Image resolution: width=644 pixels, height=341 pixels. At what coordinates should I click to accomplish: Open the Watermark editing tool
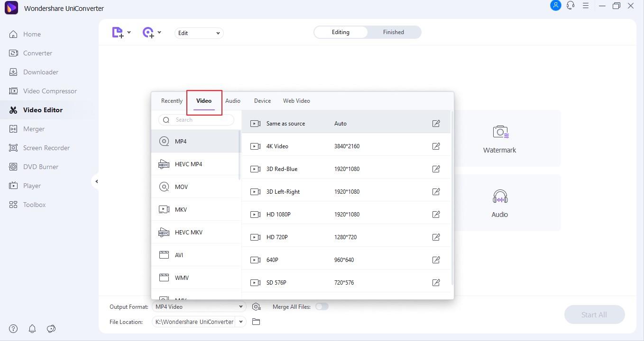[x=499, y=138]
